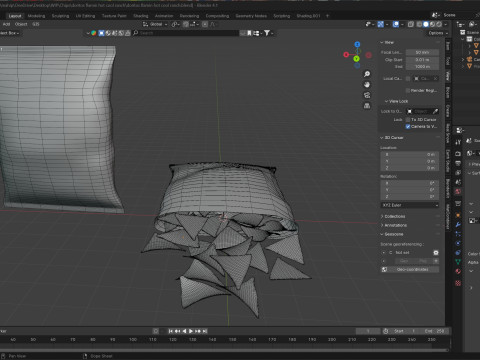Jump to the last frame

click(205, 331)
